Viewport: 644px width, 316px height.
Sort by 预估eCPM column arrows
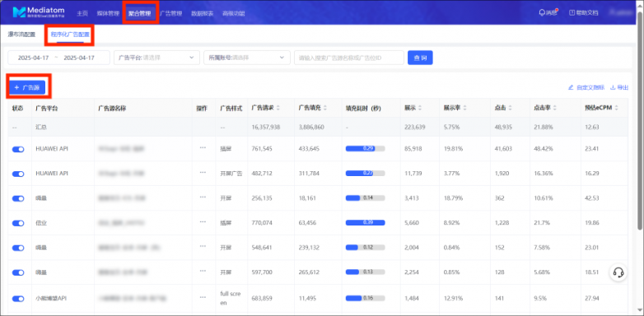point(616,109)
